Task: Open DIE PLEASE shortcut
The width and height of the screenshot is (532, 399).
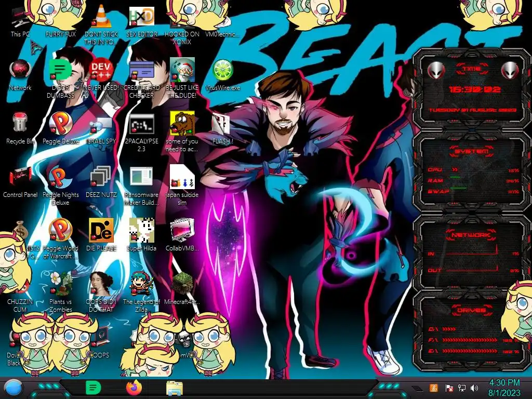Action: point(101,231)
